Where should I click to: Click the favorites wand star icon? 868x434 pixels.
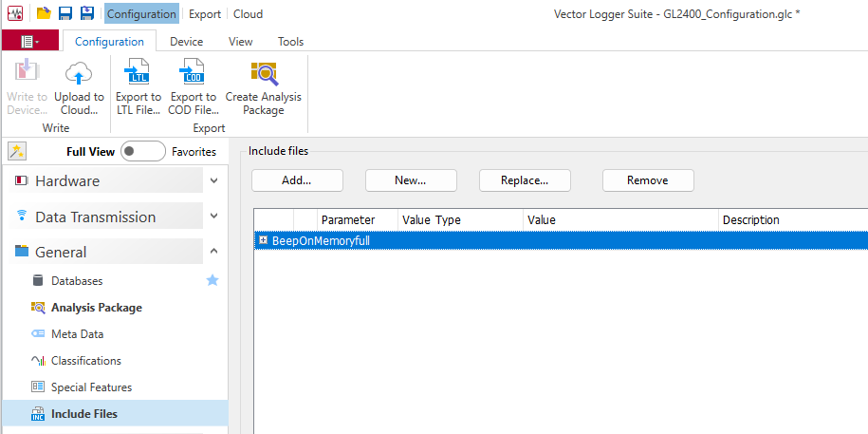pyautogui.click(x=17, y=151)
